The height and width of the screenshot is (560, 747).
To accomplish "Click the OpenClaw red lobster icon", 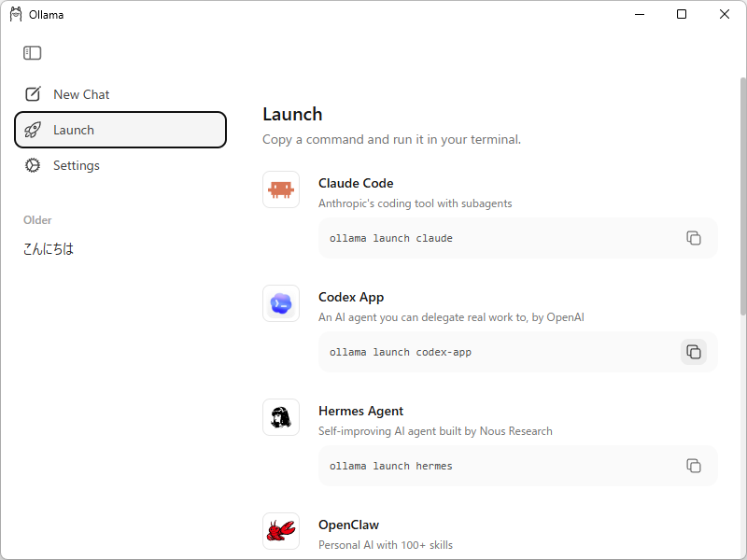I will point(281,531).
